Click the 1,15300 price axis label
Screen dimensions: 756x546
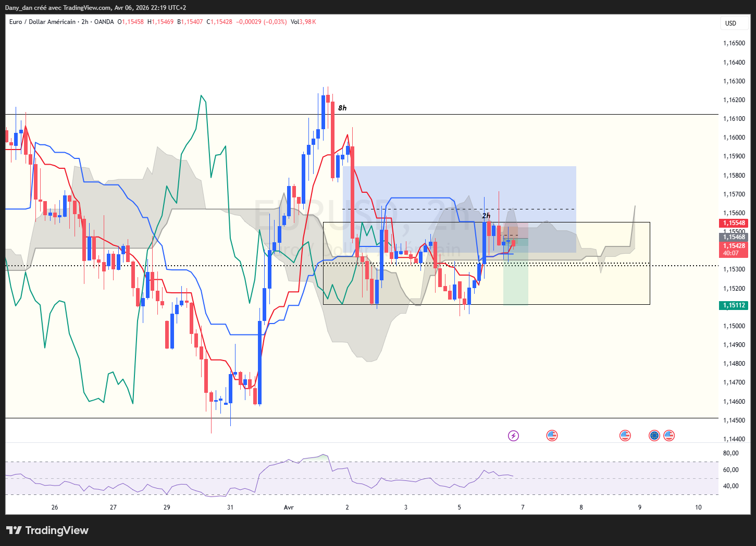pyautogui.click(x=734, y=269)
